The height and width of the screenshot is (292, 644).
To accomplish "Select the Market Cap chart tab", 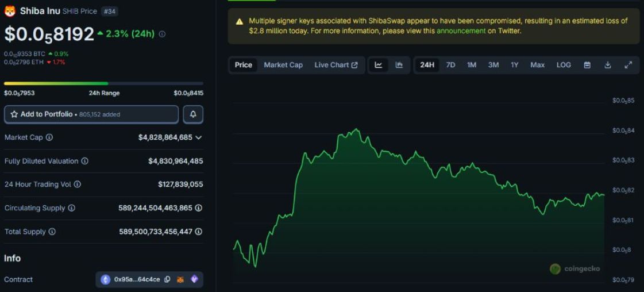I will pos(283,65).
